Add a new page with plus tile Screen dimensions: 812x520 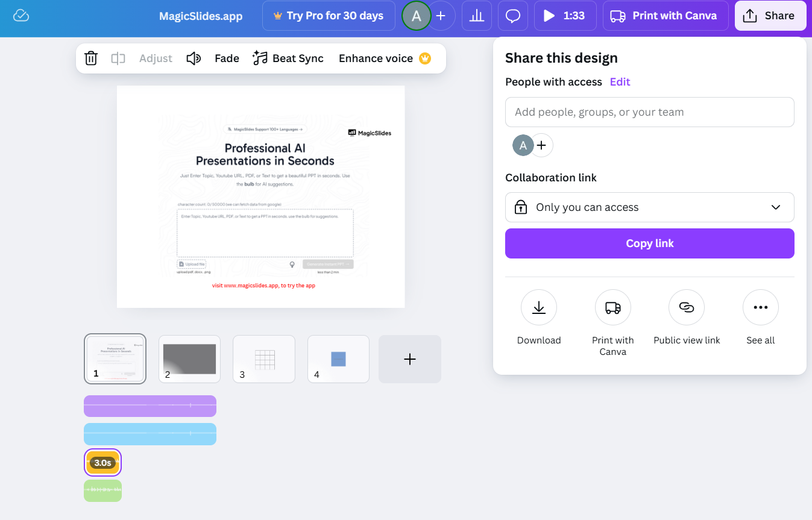click(410, 359)
